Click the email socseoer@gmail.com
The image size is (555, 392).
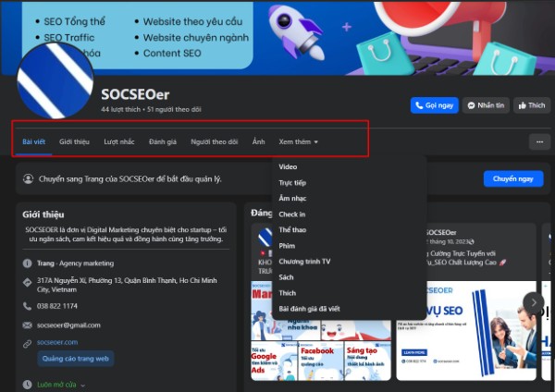click(x=68, y=325)
